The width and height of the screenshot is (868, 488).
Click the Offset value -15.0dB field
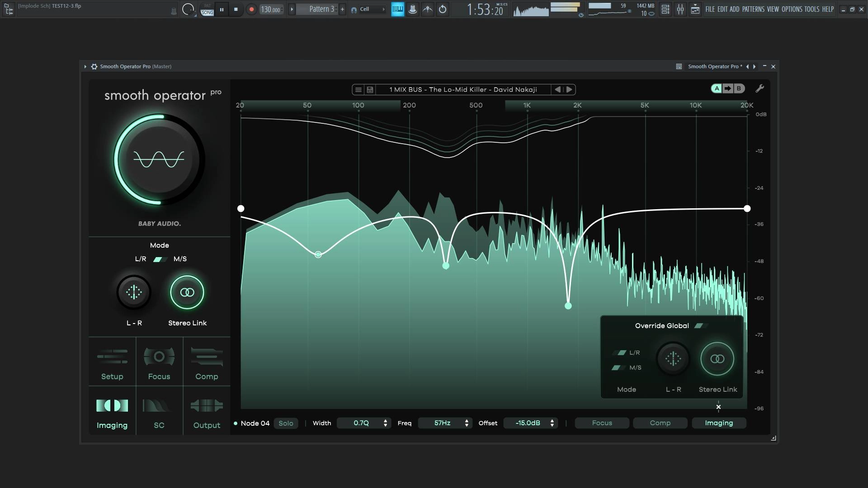coord(528,423)
